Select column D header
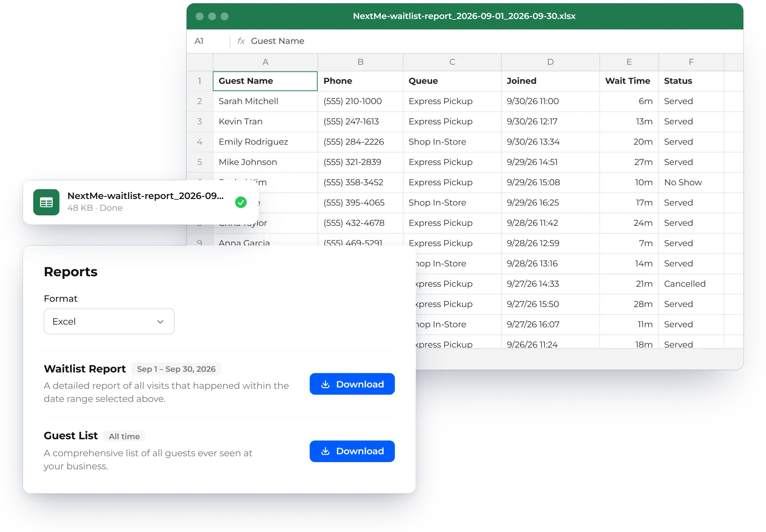766x532 pixels. point(550,62)
